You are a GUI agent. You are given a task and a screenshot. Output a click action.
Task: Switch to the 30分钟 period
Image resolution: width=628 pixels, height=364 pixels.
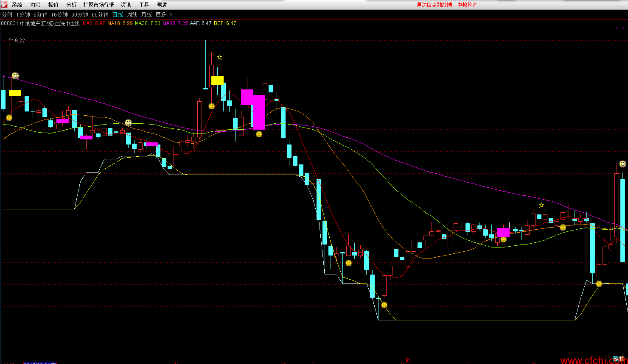tap(80, 15)
